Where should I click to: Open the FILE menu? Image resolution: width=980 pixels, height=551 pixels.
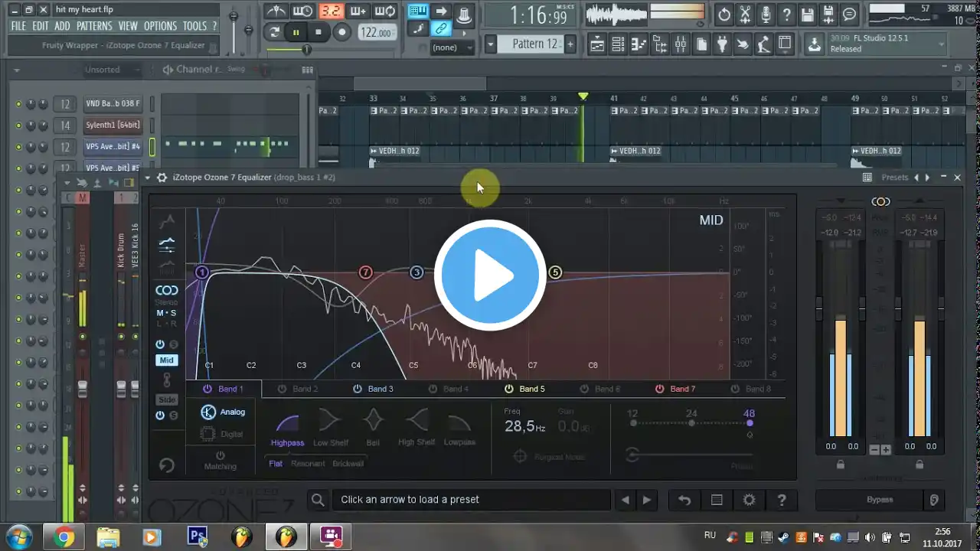18,26
